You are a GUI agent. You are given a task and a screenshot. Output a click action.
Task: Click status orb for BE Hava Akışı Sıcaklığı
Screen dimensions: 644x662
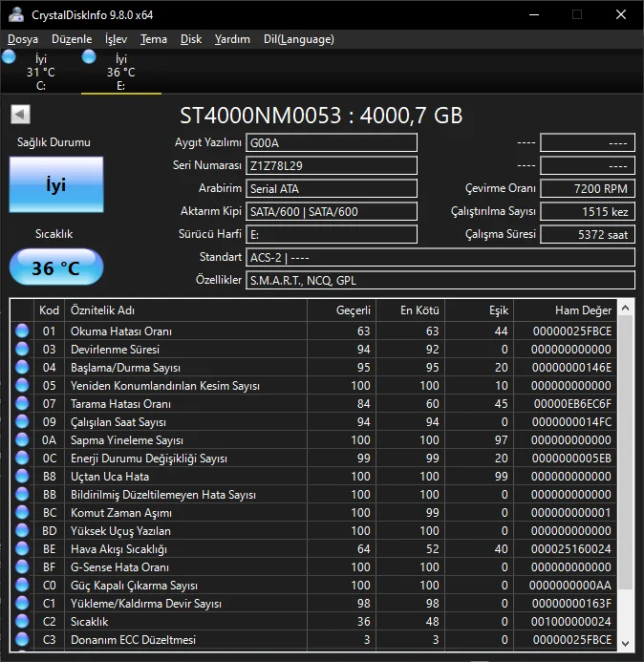point(22,548)
